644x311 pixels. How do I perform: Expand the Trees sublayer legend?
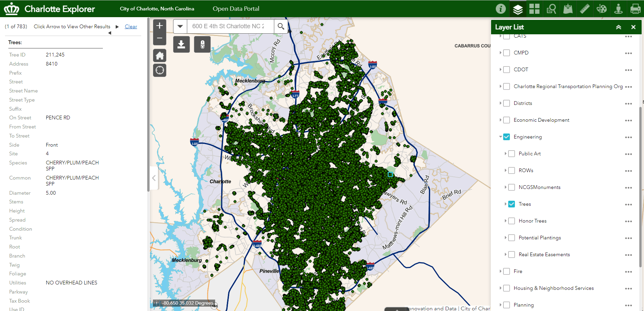(506, 204)
